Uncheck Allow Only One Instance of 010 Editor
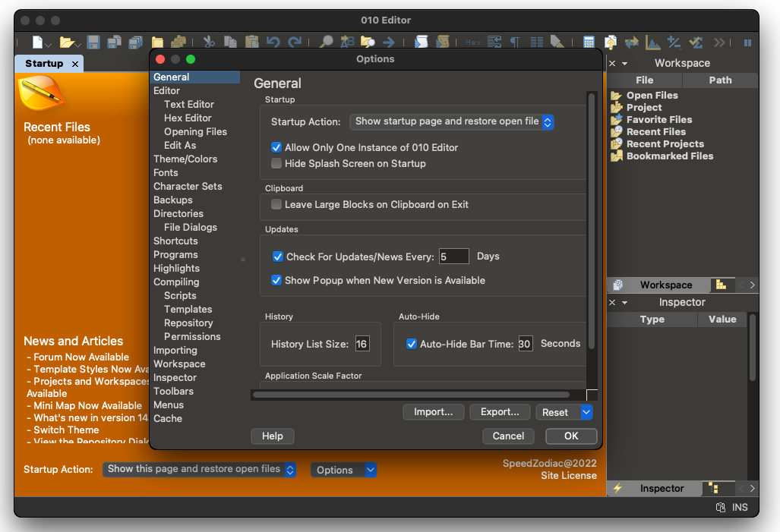780x532 pixels. 276,147
